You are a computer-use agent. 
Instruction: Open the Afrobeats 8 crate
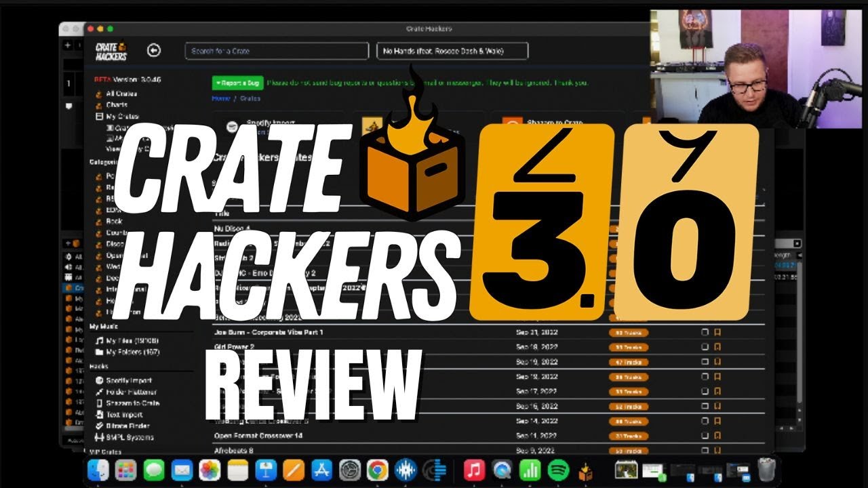coord(234,451)
